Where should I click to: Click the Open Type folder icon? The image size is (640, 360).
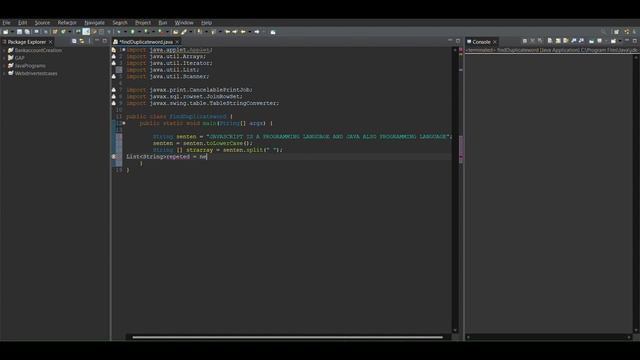(176, 32)
